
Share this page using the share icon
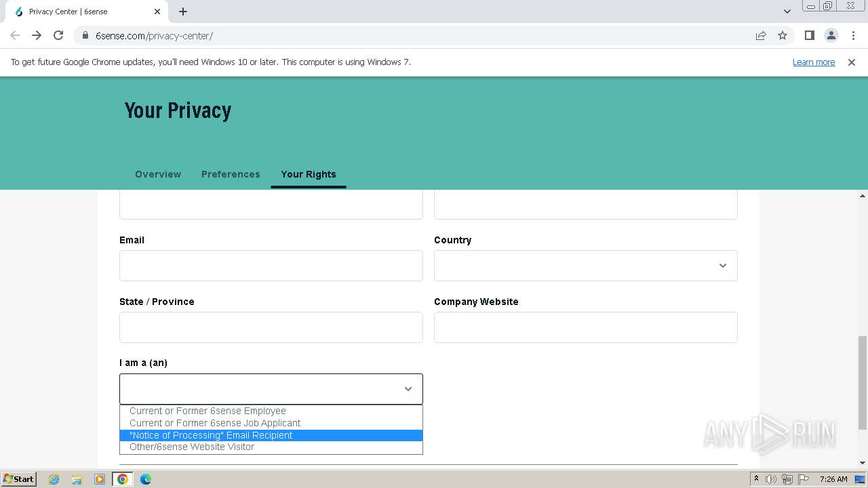click(x=761, y=35)
